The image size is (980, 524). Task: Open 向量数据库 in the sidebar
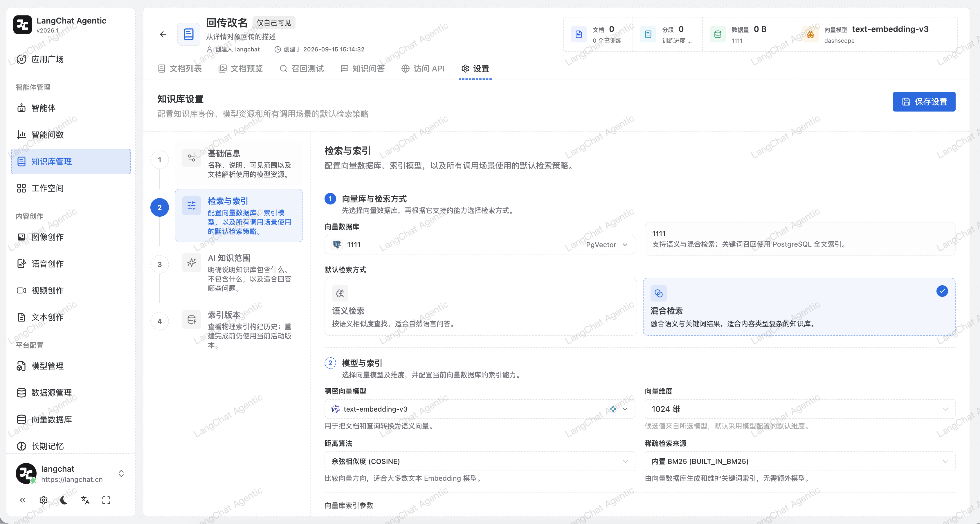click(71, 419)
